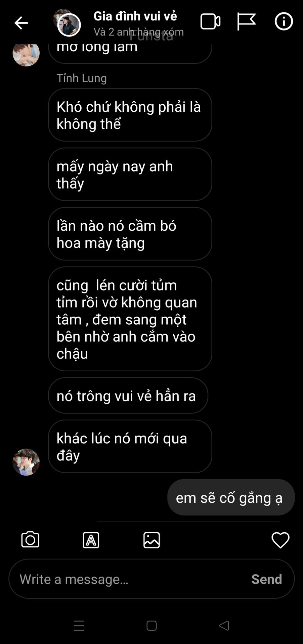
Task: Send a heart reaction
Action: (x=280, y=540)
